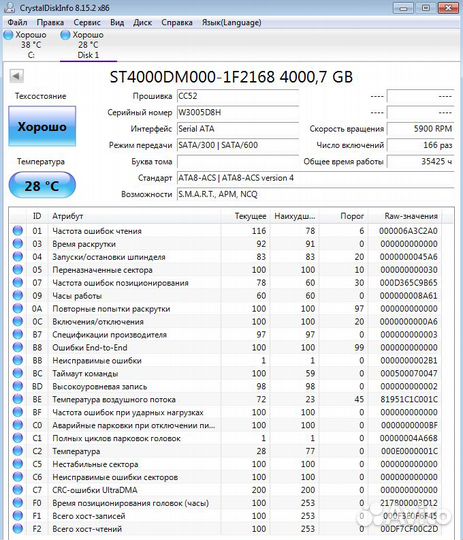The width and height of the screenshot is (463, 540).
Task: Click status icon for attribute BB
Action: [18, 360]
